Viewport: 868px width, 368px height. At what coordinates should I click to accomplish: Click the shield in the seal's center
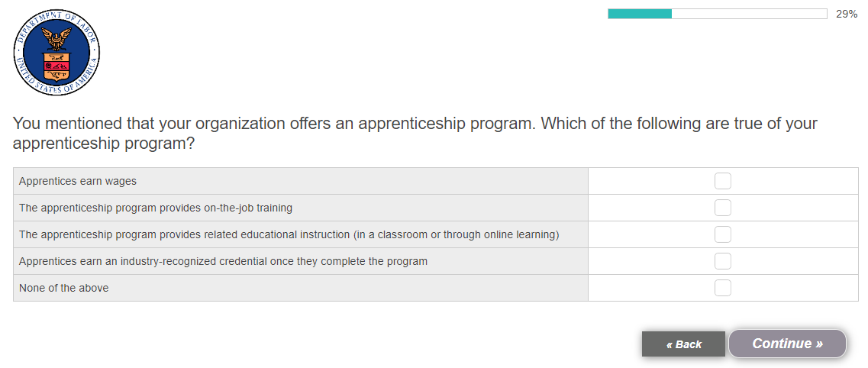56,66
